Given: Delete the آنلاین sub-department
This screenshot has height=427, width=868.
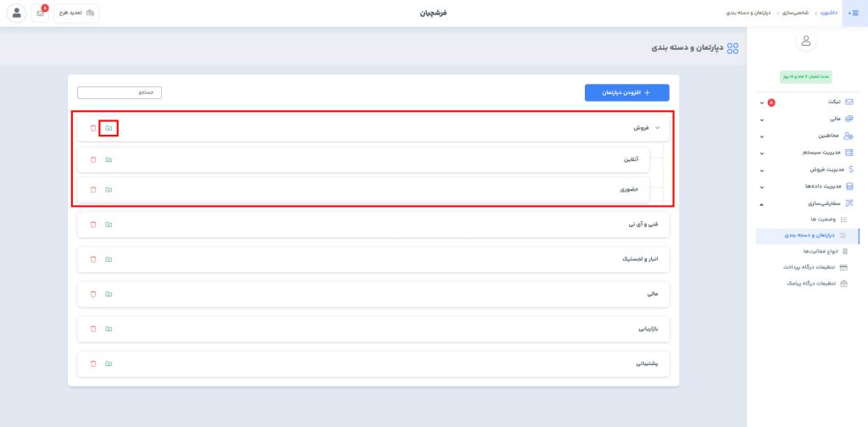Looking at the screenshot, I should point(93,159).
